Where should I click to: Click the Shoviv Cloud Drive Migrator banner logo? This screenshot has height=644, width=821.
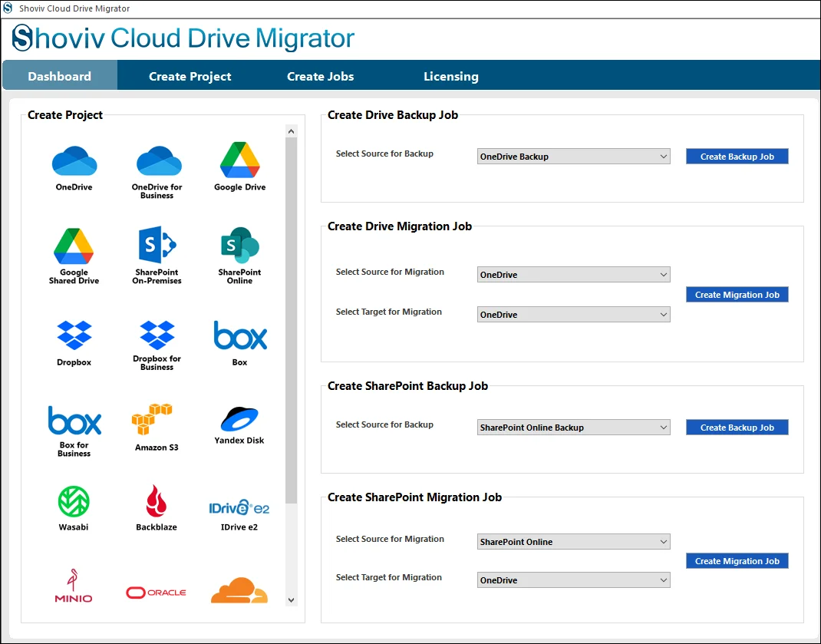(183, 38)
